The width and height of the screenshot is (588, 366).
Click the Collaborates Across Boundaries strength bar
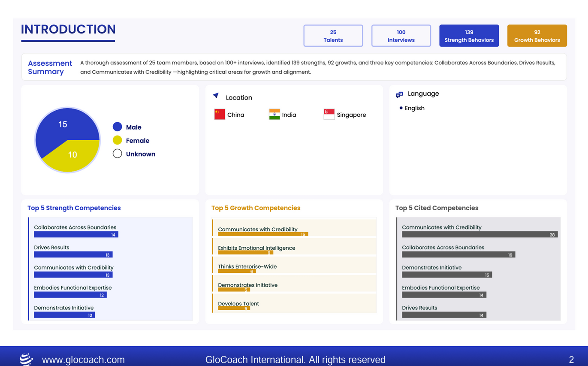[76, 235]
